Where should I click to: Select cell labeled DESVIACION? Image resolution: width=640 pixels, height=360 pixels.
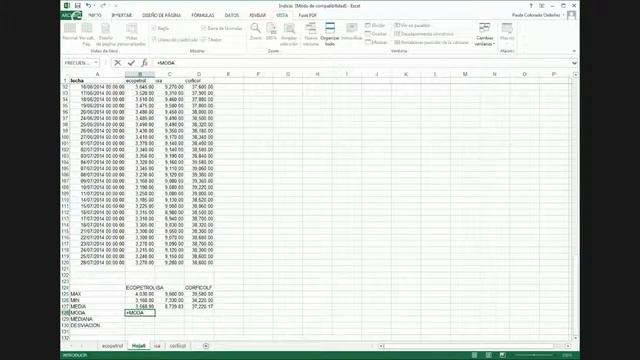point(97,325)
